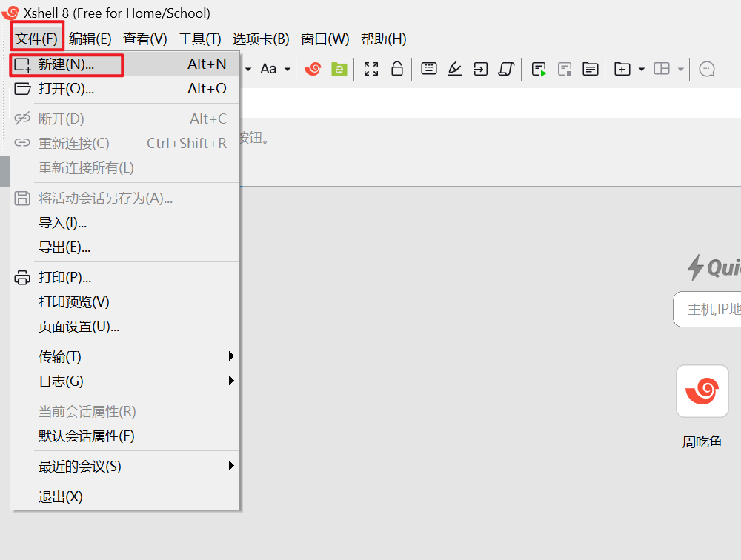Click the split layout toolbar icon
The image size is (741, 560).
click(662, 69)
